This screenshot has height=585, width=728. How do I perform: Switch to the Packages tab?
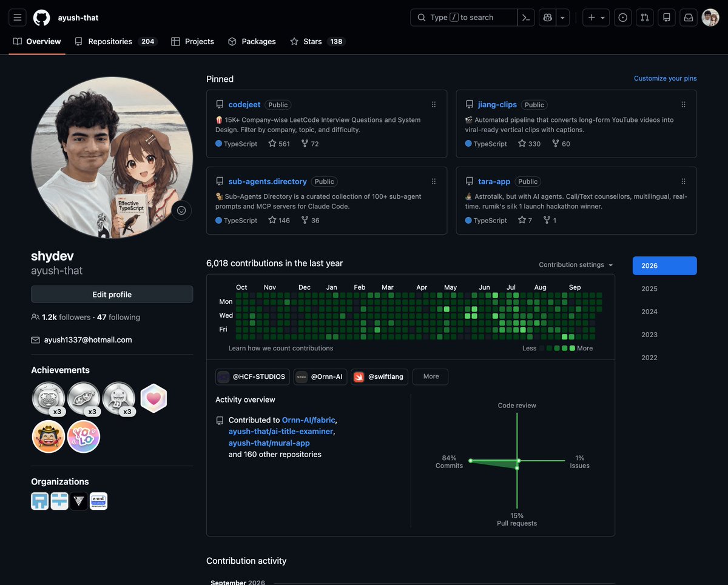click(x=252, y=41)
